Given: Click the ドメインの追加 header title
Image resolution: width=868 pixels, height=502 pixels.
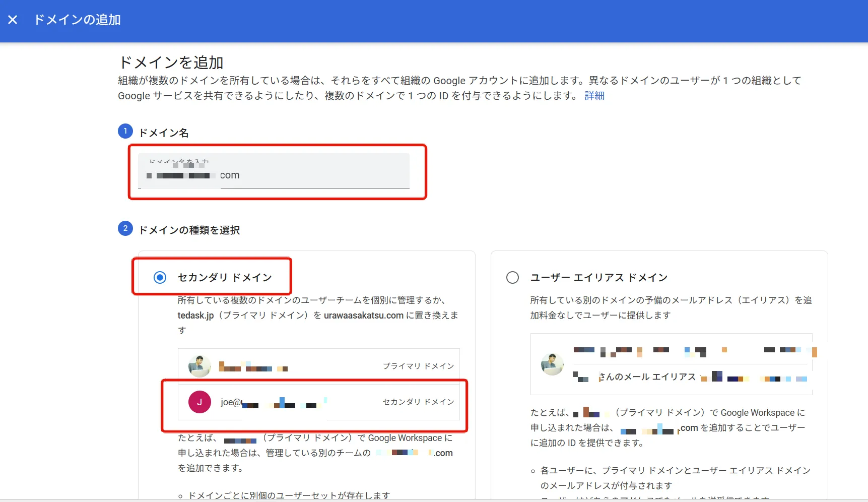Looking at the screenshot, I should 77,20.
